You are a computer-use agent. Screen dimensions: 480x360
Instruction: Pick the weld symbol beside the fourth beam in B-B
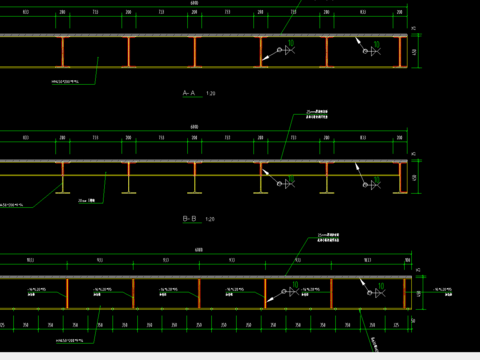point(286,182)
